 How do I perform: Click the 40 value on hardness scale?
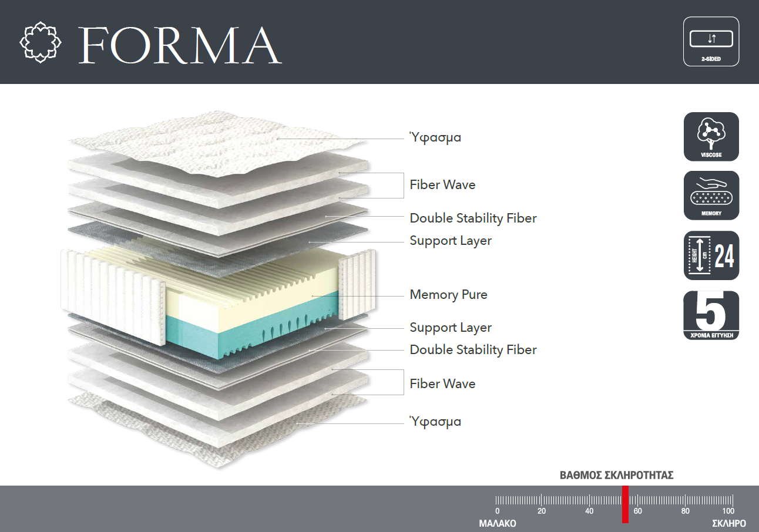[589, 511]
